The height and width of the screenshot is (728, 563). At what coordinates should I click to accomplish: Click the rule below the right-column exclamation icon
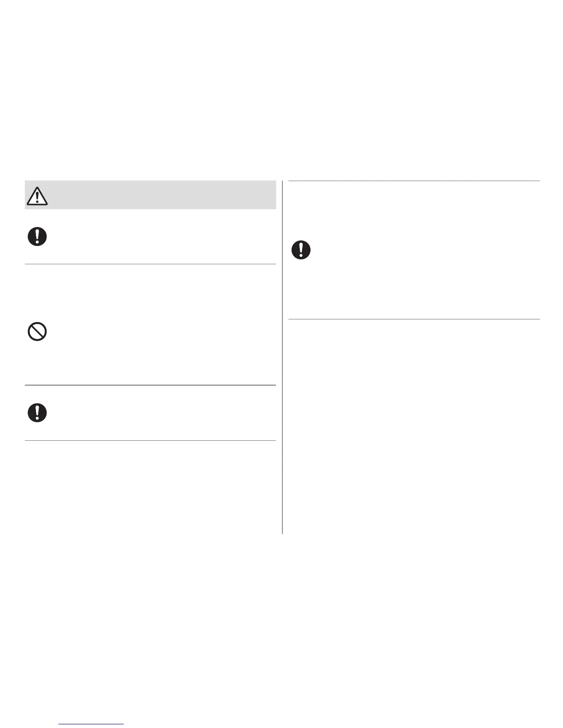tap(414, 319)
